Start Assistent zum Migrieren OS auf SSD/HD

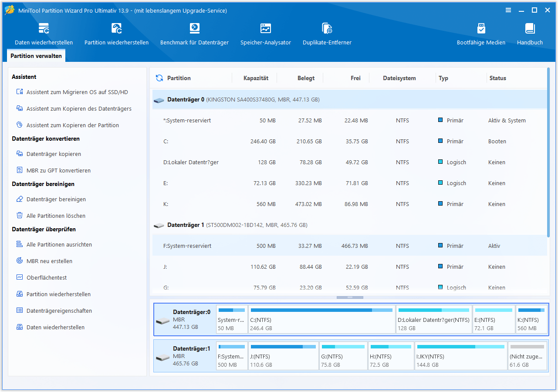[x=72, y=92]
